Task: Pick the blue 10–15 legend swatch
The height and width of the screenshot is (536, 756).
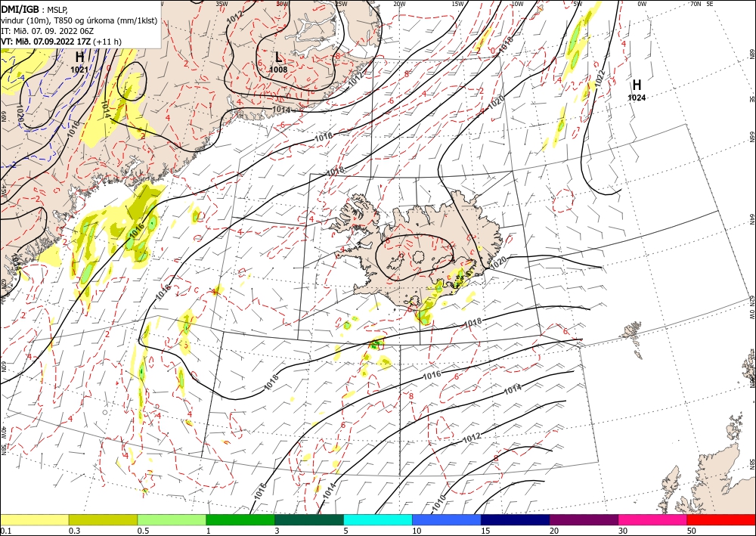Action: 447,519
